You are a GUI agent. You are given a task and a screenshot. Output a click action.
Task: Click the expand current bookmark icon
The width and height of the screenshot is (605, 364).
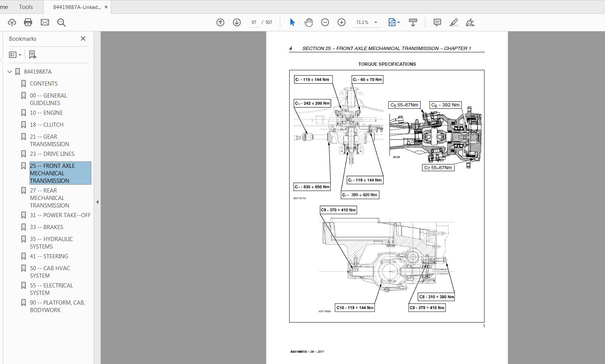(33, 55)
